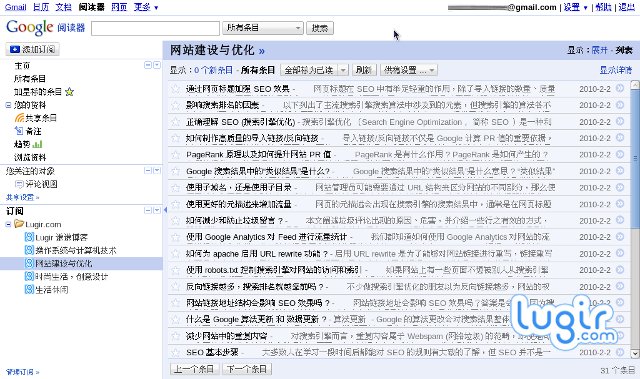Click the 下一个条目 button
This screenshot has width=640, height=379.
click(247, 369)
